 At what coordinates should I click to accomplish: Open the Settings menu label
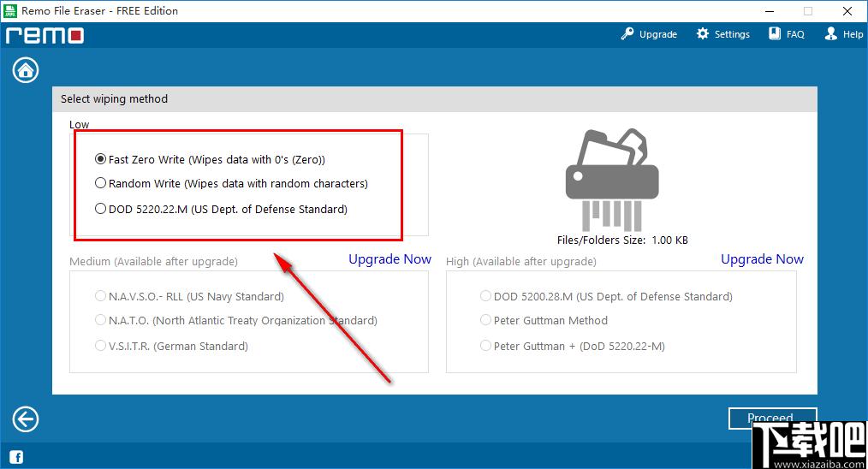tap(732, 34)
